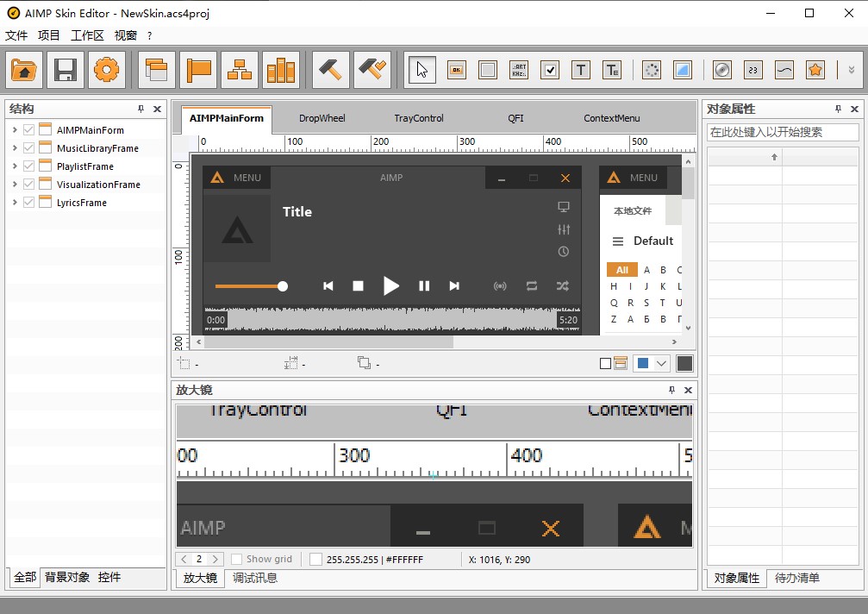Click the hammer build skin icon
Viewport: 868px width, 614px height.
(x=328, y=70)
